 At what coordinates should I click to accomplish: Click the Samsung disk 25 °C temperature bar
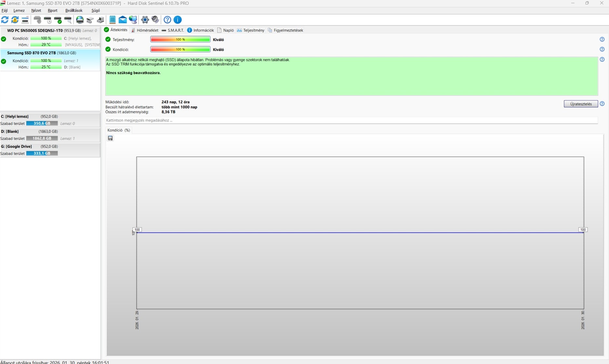(x=46, y=67)
